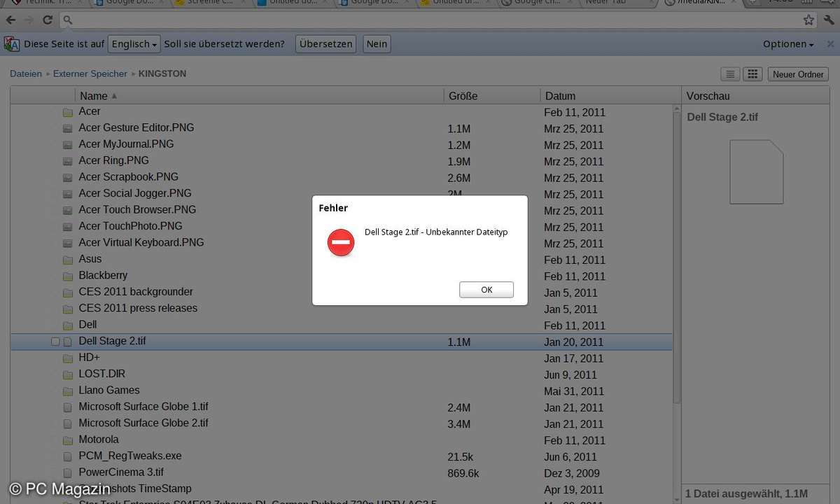Select the file name Acer TouchPhoto.PNG
Viewport: 840px width, 504px height.
click(x=130, y=226)
